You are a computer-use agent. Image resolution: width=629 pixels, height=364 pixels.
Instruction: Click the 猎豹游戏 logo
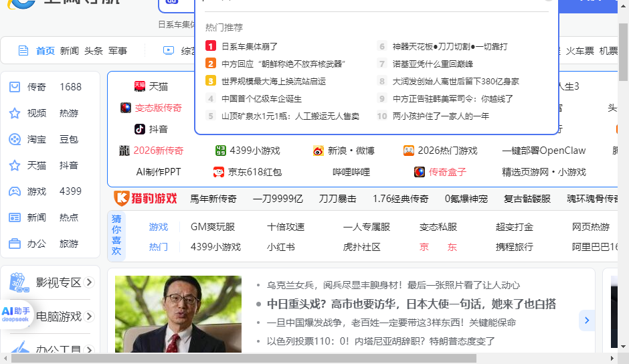(x=145, y=198)
